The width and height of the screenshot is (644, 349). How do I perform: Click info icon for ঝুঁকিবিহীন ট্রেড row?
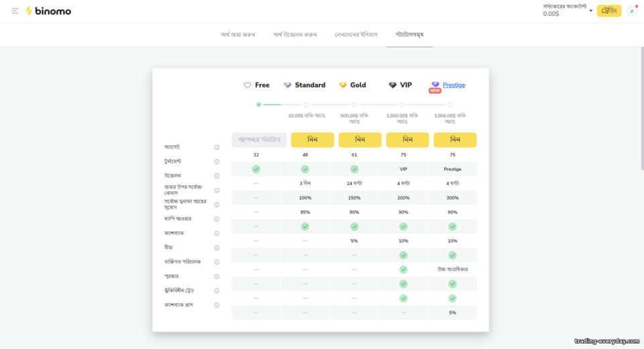click(x=217, y=291)
